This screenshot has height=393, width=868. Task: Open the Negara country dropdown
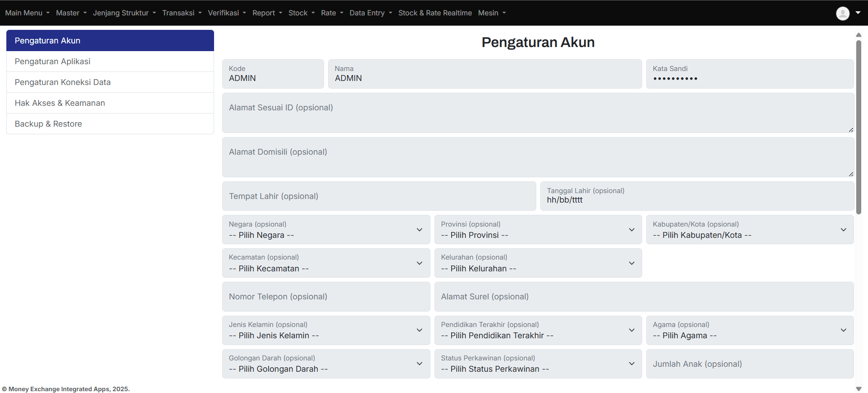[x=326, y=230]
